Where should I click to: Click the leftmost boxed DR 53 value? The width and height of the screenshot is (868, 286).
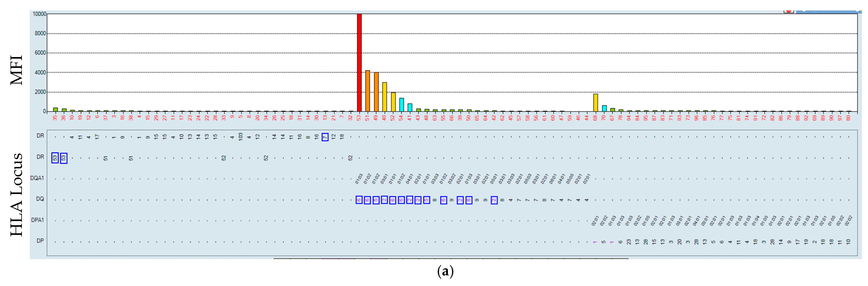[x=55, y=158]
